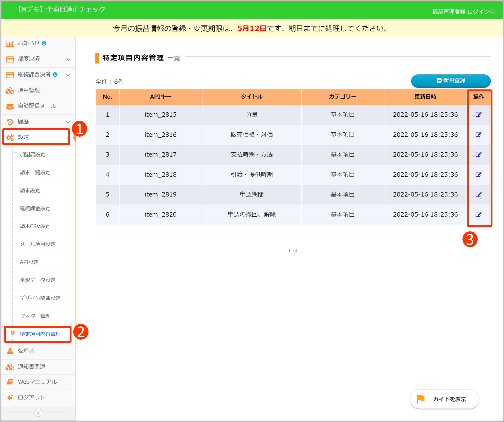This screenshot has width=504, height=422.
Task: Open 項目管理 from sidebar
Action: (29, 90)
